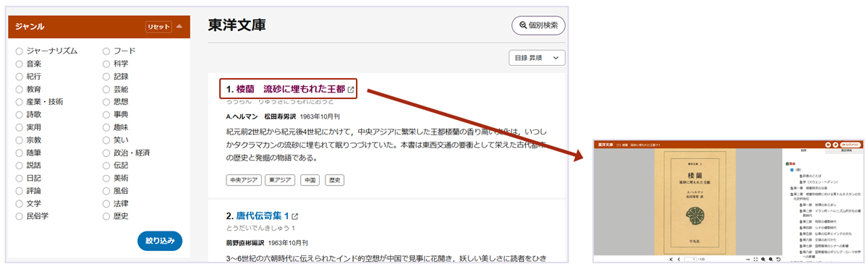The width and height of the screenshot is (868, 269).
Task: Select the 芸能 genre radio button
Action: pyautogui.click(x=106, y=89)
